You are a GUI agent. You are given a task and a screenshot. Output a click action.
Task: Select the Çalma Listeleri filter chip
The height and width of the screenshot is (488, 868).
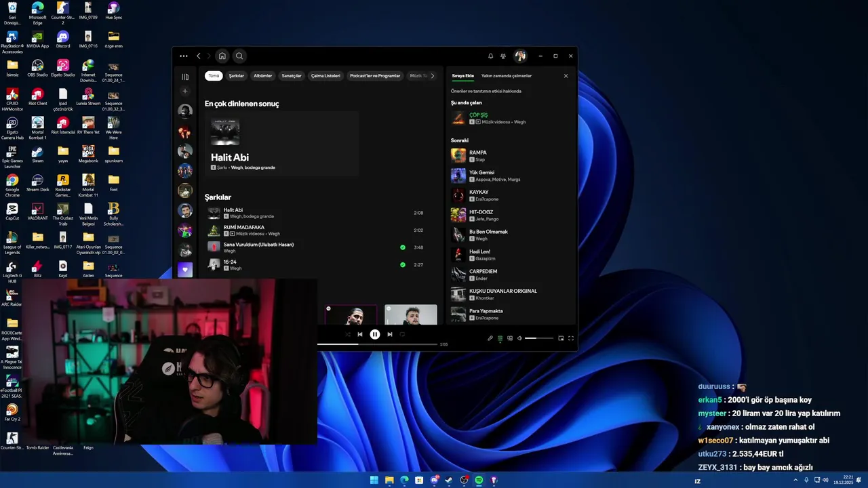tap(325, 76)
